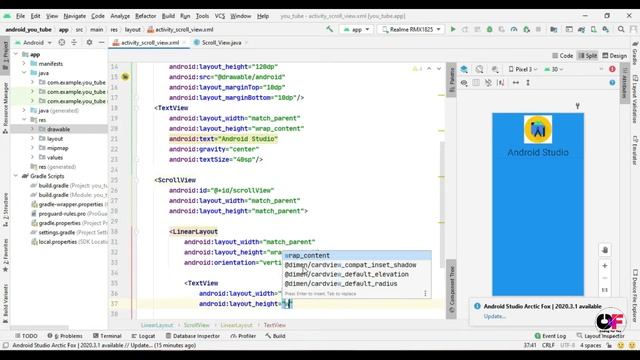This screenshot has width=640, height=360.
Task: Hide the Project panel with the minus icon
Action: click(x=102, y=42)
